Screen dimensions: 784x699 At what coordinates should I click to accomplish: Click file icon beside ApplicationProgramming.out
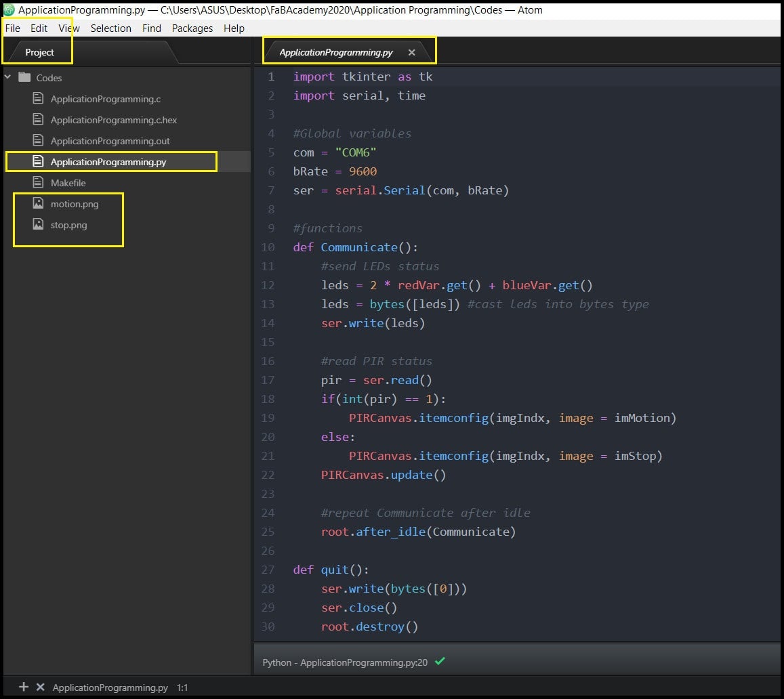[x=38, y=140]
